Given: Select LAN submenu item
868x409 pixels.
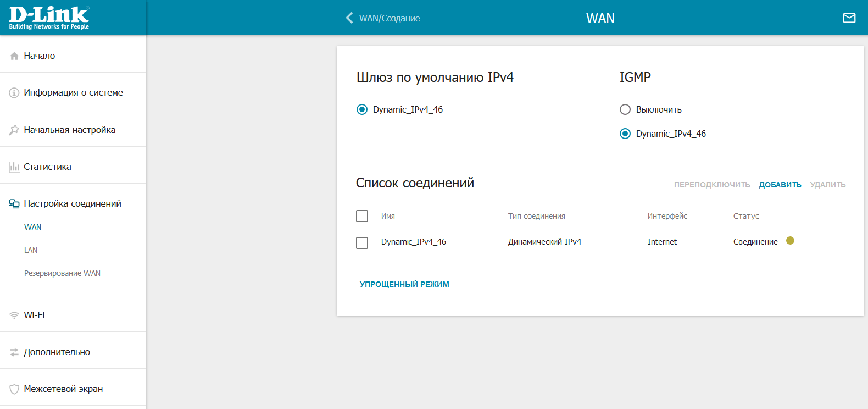Looking at the screenshot, I should [31, 250].
